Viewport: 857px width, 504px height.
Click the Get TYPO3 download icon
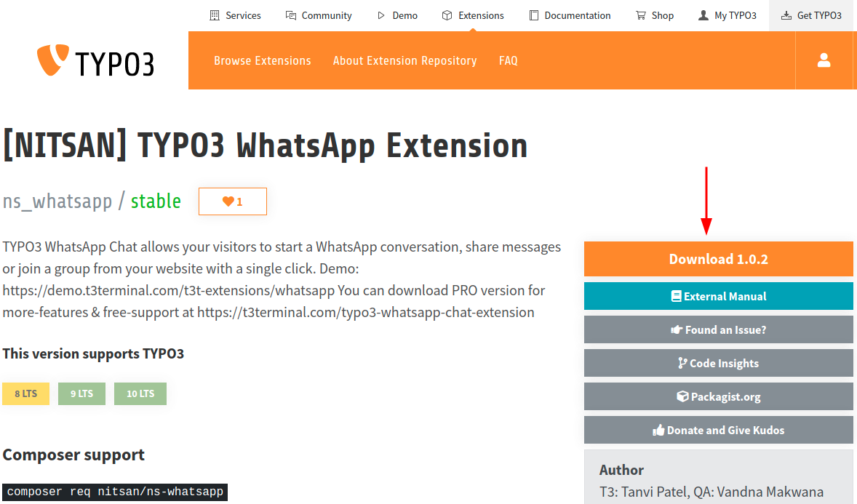[x=785, y=15]
